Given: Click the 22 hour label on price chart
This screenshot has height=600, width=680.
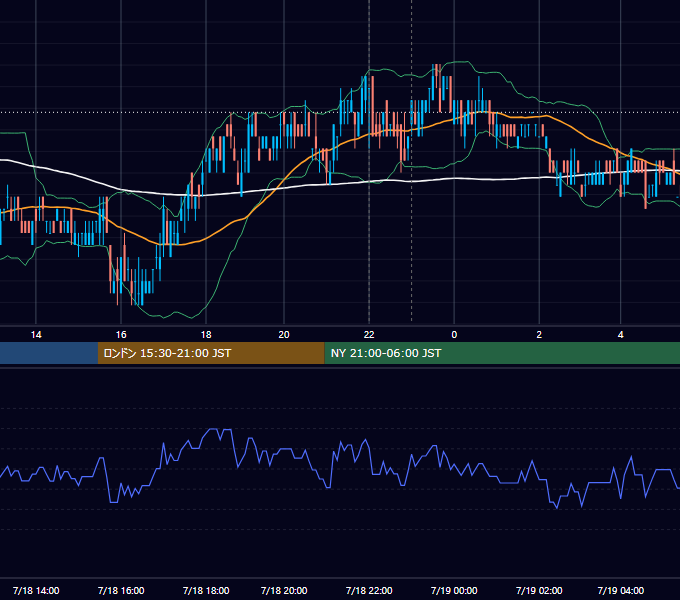Looking at the screenshot, I should tap(369, 335).
